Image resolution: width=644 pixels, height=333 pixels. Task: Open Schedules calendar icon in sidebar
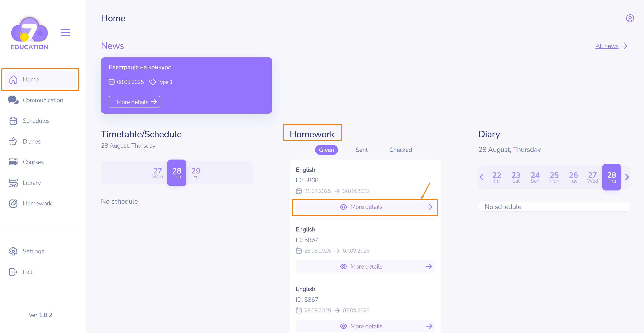(13, 121)
